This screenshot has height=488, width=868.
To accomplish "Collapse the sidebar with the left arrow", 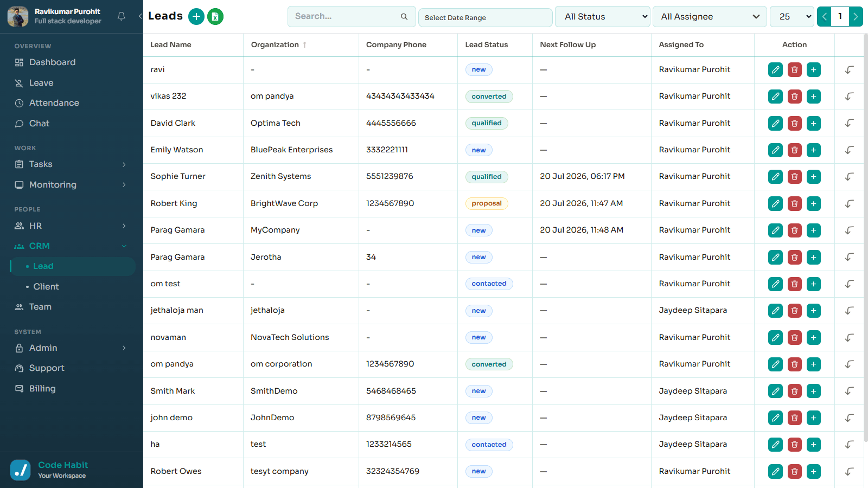I will tap(140, 16).
